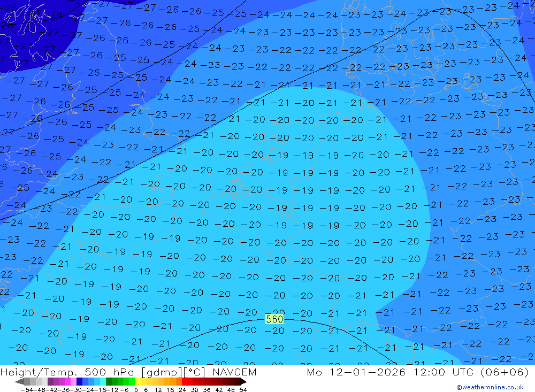This screenshot has height=392, width=535.
Task: Click the '(06+06)' forecast run text
Action: click(505, 372)
